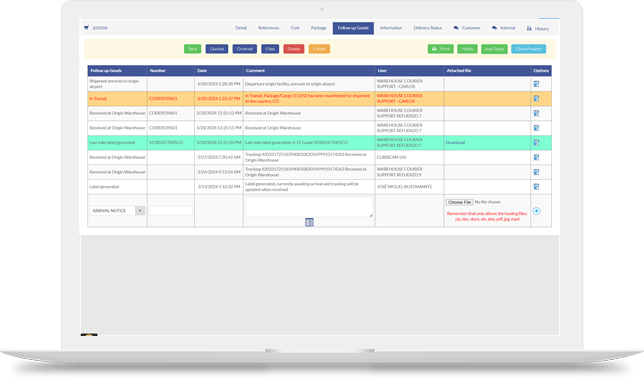Focus the new comment text area

(309, 207)
